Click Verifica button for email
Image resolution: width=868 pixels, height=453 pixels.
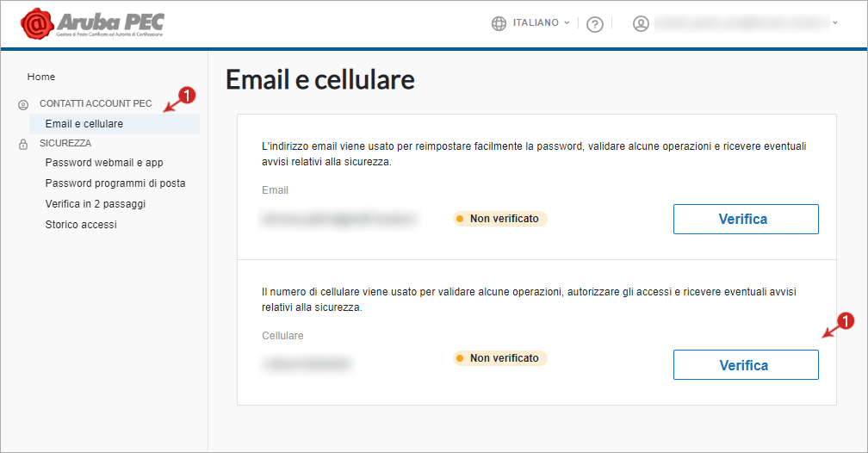[x=746, y=219]
